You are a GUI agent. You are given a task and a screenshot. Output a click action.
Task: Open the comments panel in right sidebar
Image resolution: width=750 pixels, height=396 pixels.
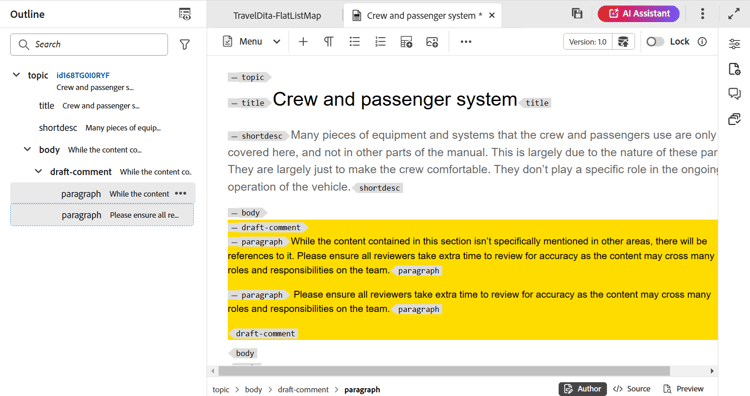pyautogui.click(x=734, y=93)
